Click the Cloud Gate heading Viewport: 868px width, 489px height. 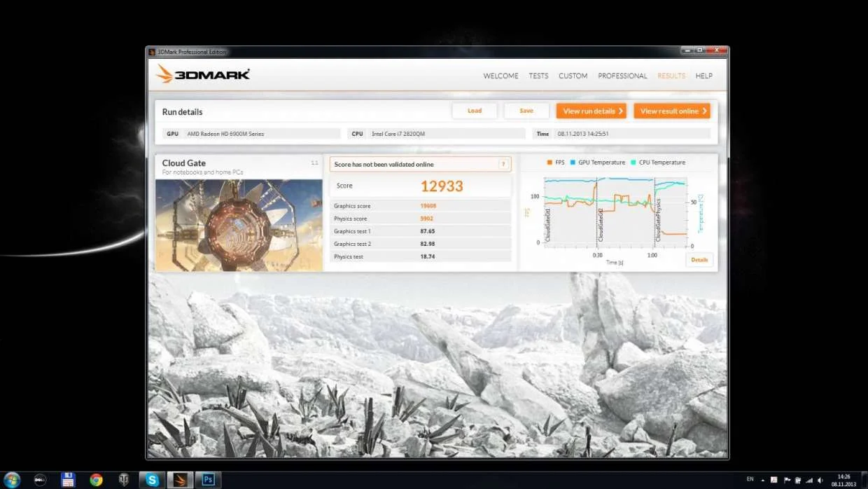tap(184, 163)
